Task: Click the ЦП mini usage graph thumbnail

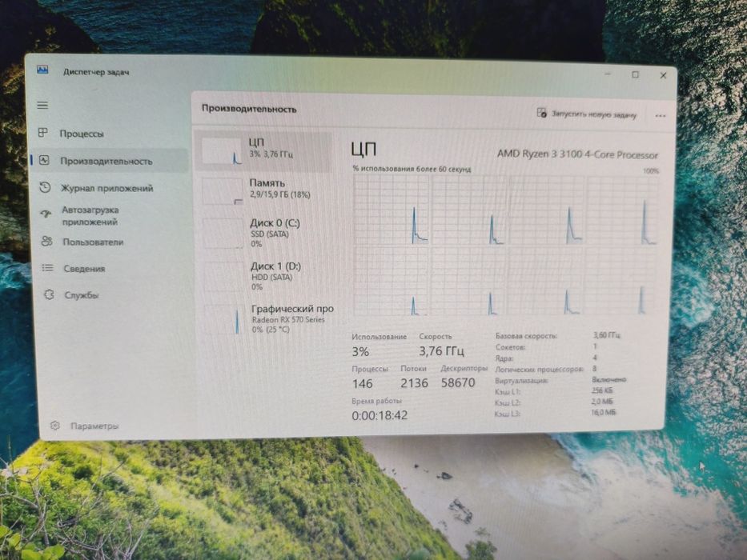Action: [222, 151]
